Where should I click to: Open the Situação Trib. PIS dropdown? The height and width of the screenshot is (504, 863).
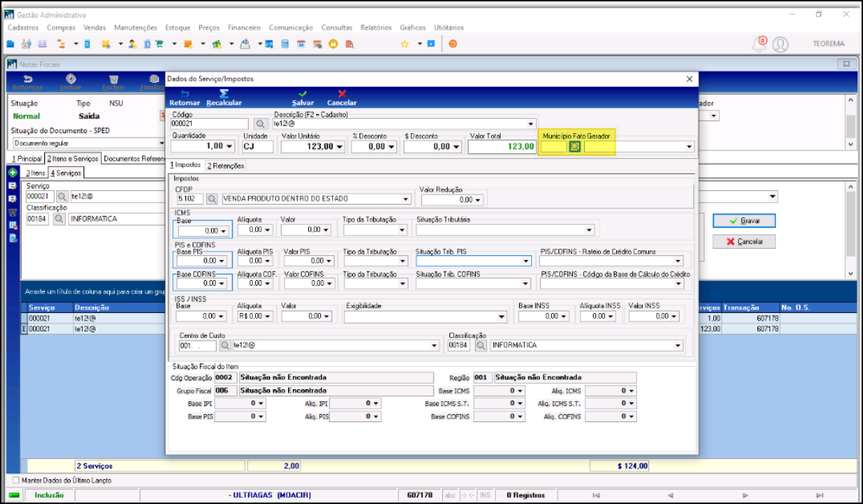526,262
